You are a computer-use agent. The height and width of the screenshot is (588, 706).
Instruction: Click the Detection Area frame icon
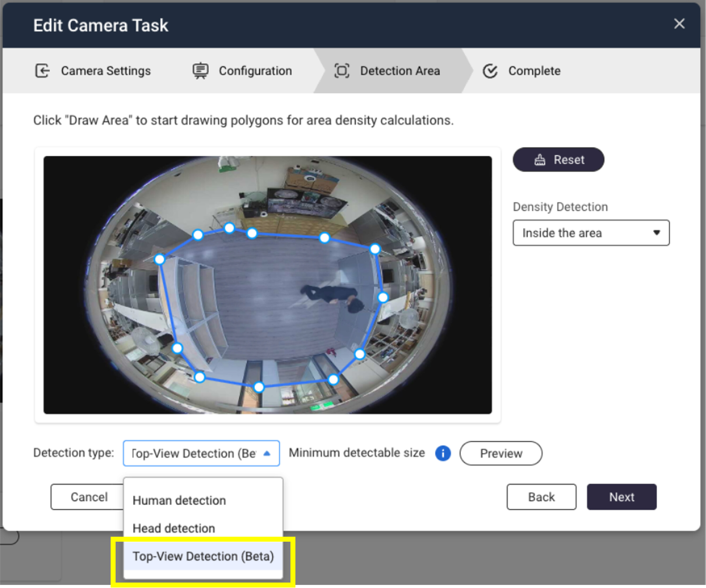(x=342, y=71)
